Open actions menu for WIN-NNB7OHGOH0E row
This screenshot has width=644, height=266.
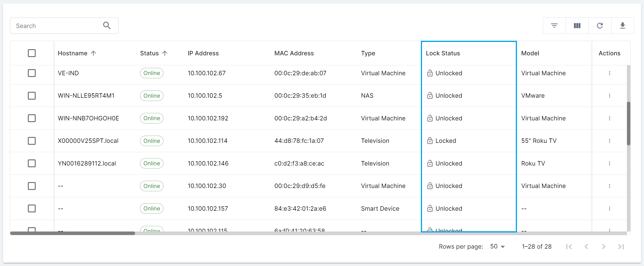(x=609, y=118)
